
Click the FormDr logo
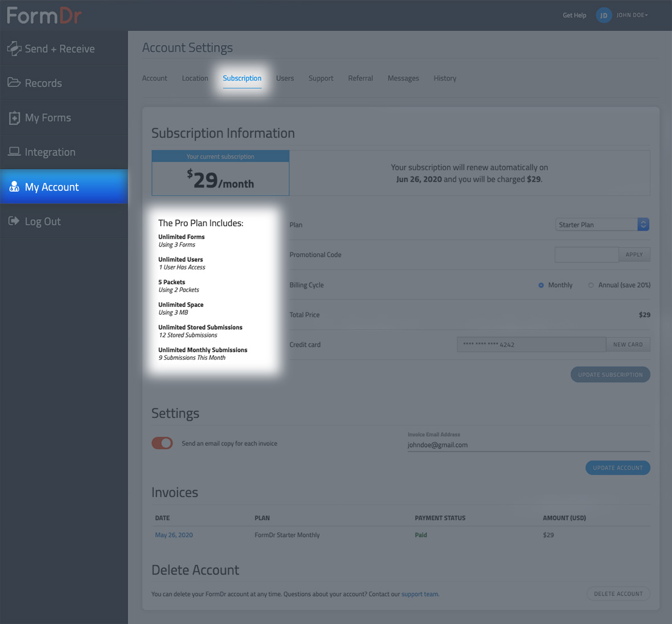pyautogui.click(x=44, y=16)
